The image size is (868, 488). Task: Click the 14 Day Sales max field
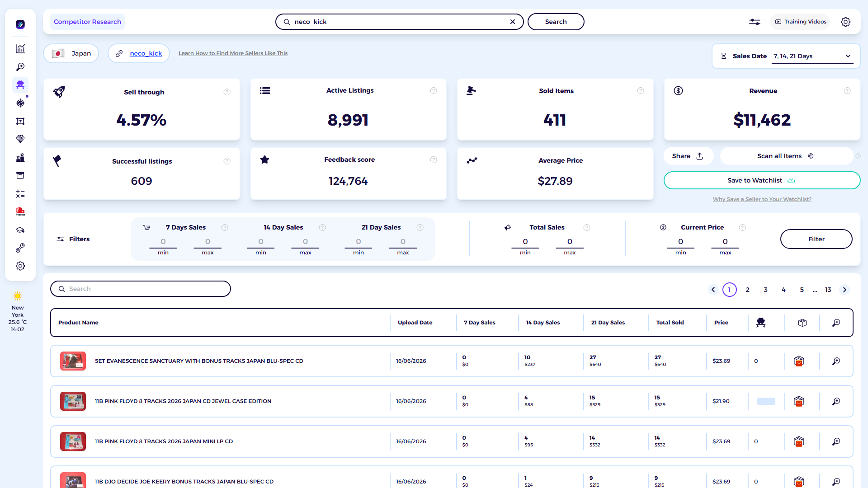point(305,242)
